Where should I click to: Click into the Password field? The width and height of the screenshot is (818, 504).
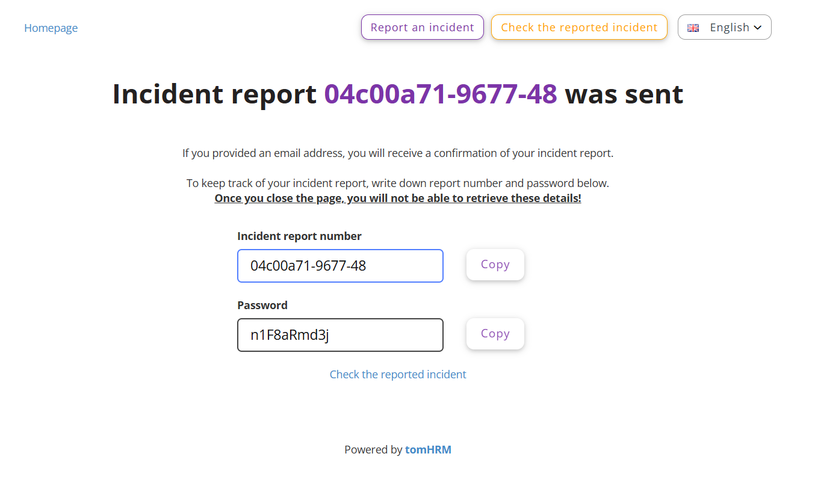pyautogui.click(x=340, y=335)
